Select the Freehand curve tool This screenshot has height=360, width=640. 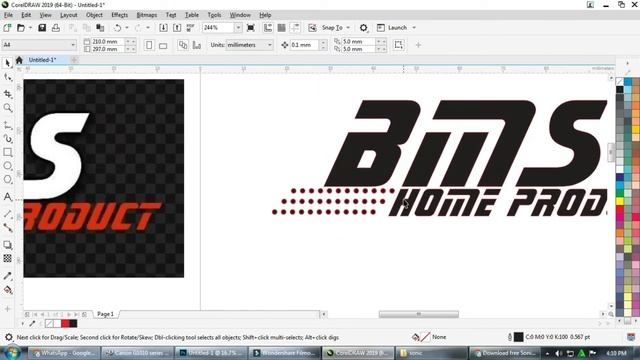tap(7, 125)
